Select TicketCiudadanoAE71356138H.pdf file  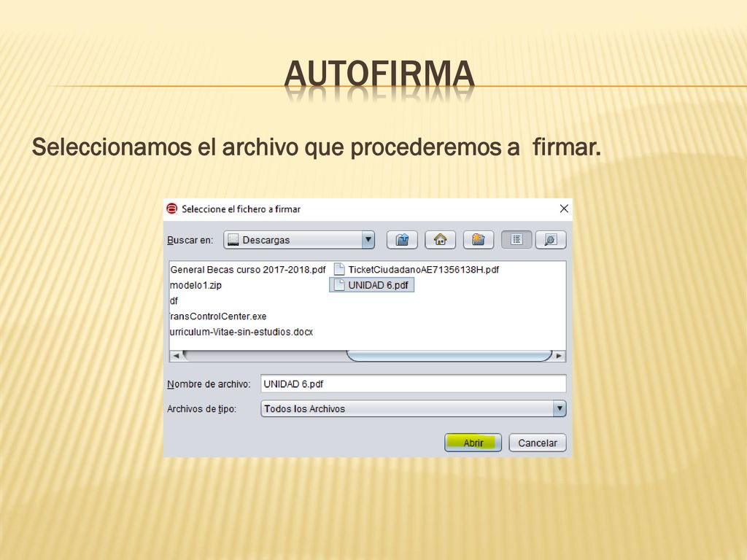[x=416, y=270]
